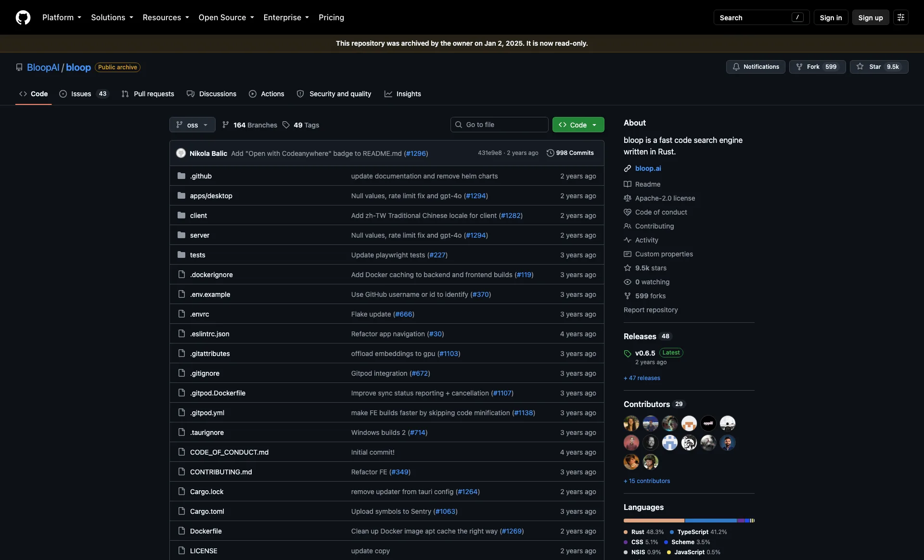The image size is (924, 560).
Task: Open pull request #1296 link in commit message
Action: 416,153
